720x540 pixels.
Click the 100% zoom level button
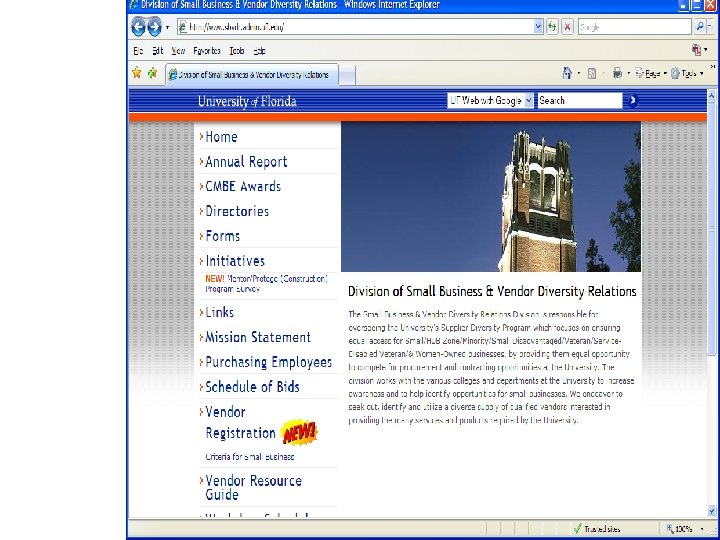tap(679, 529)
